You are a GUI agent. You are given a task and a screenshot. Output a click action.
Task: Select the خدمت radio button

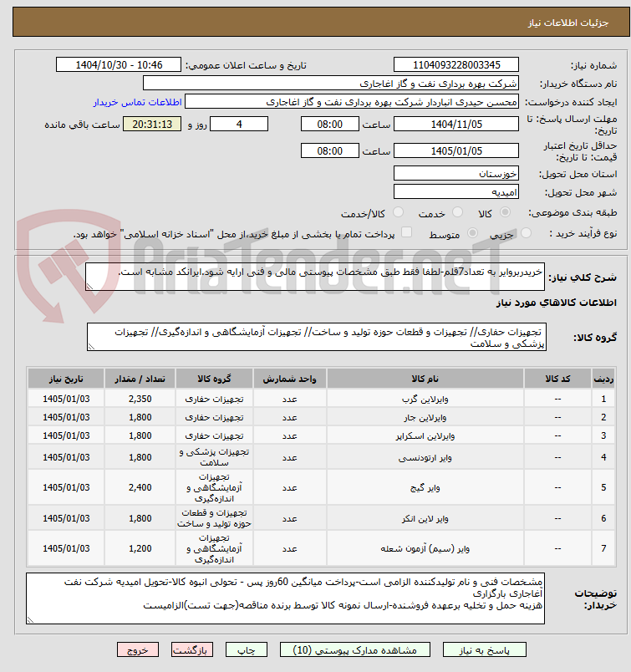(x=457, y=211)
